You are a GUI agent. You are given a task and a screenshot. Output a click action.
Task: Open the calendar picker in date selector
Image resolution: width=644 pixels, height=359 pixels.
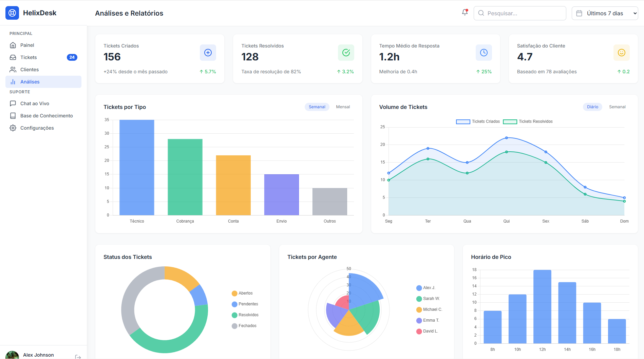579,13
